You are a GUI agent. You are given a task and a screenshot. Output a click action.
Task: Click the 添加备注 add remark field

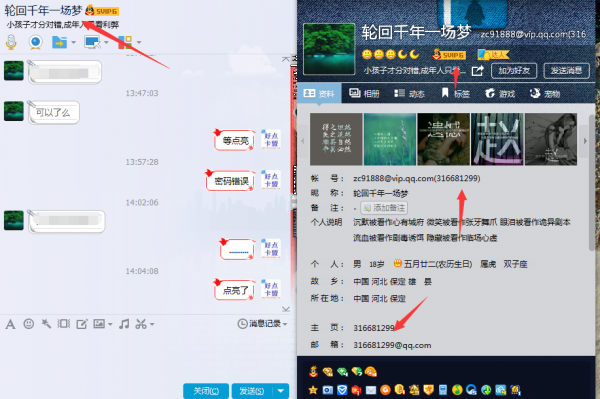pyautogui.click(x=384, y=208)
